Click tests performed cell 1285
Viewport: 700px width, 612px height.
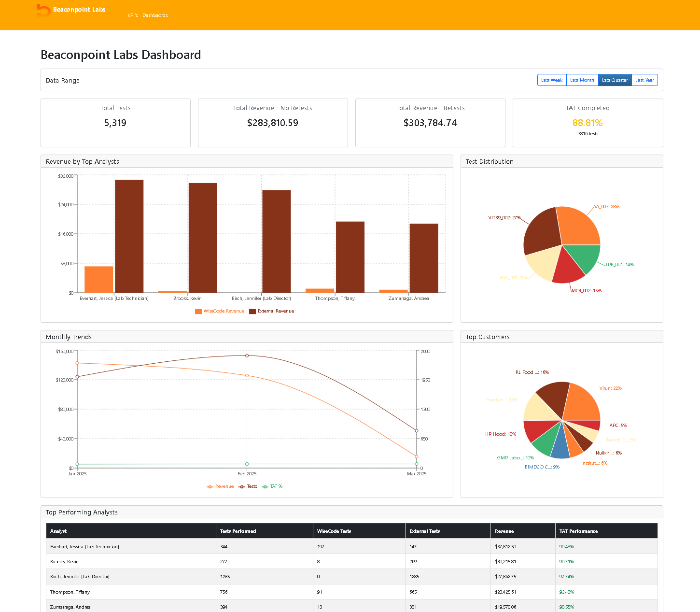pyautogui.click(x=225, y=577)
